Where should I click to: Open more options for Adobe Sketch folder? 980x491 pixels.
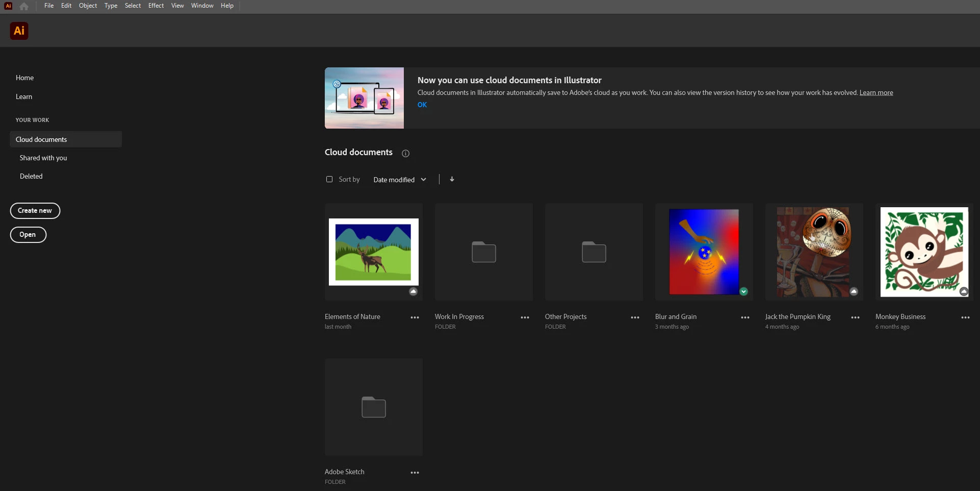point(415,473)
